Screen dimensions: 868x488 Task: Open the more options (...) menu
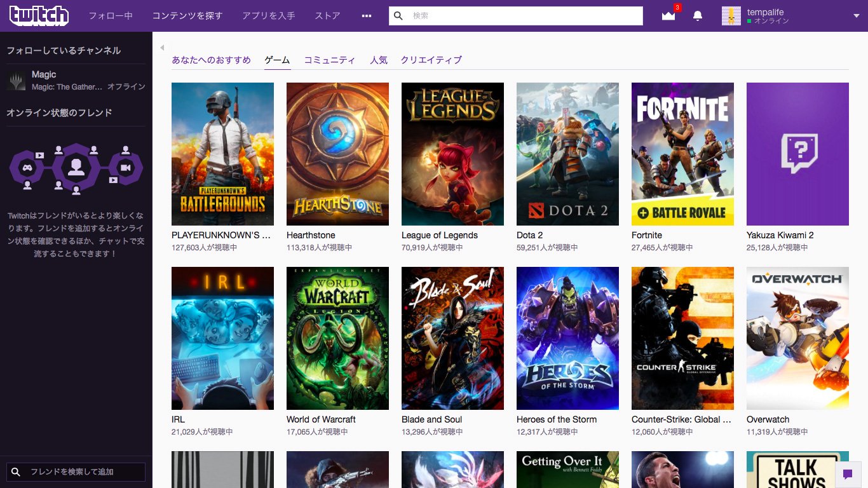pos(367,16)
